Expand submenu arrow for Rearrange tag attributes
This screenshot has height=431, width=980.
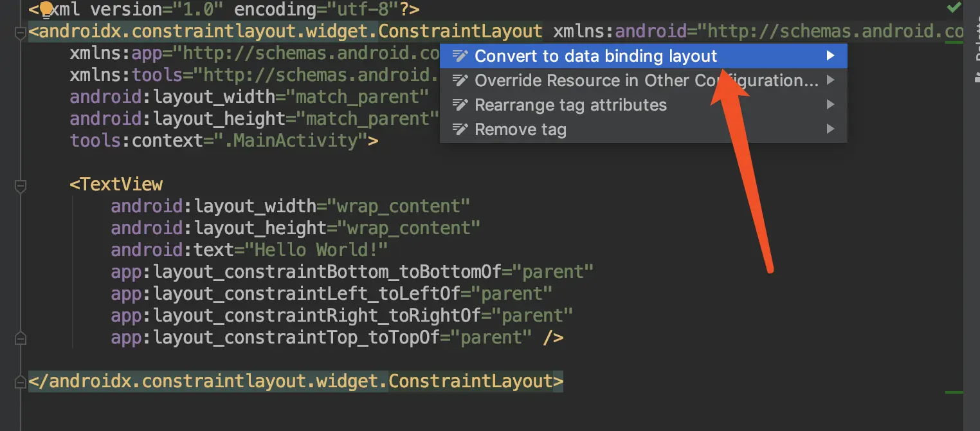coord(830,105)
